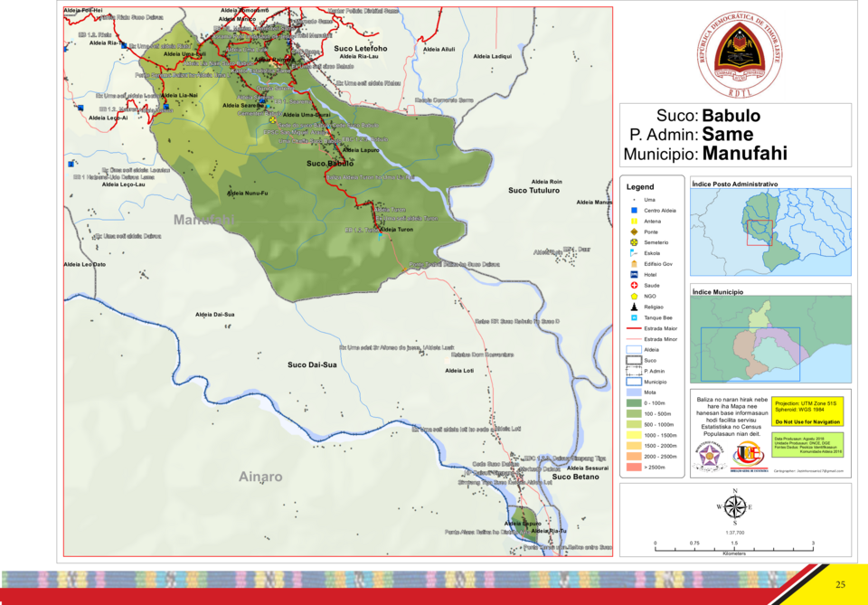This screenshot has height=605, width=868.
Task: Click the RDTL national emblem
Action: coord(740,55)
